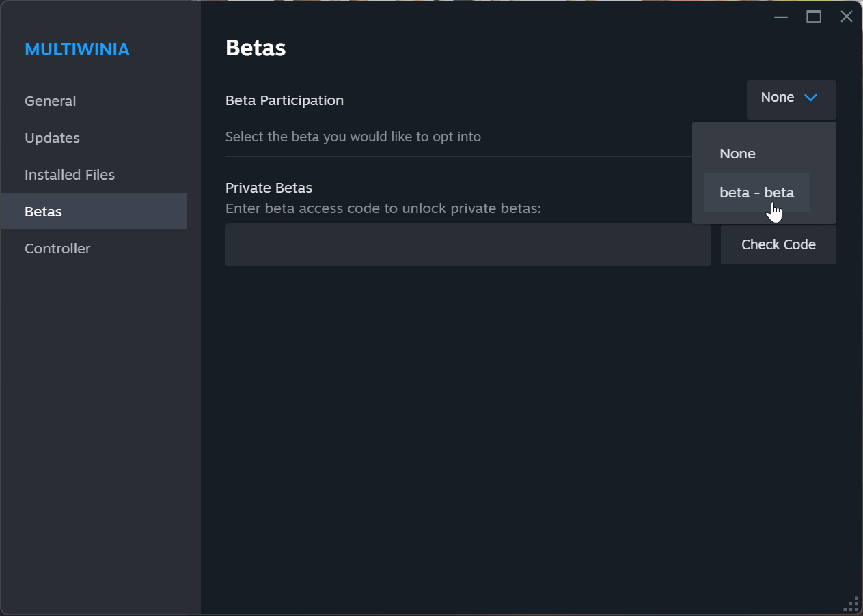Minimize the Multiwinia properties window
The width and height of the screenshot is (863, 616).
(781, 17)
